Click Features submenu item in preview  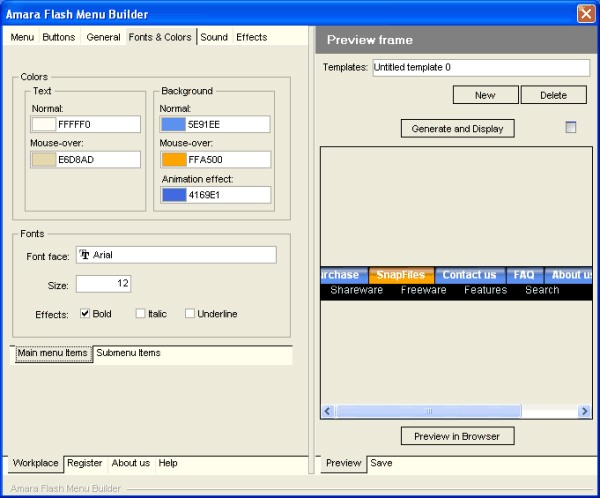click(x=486, y=290)
